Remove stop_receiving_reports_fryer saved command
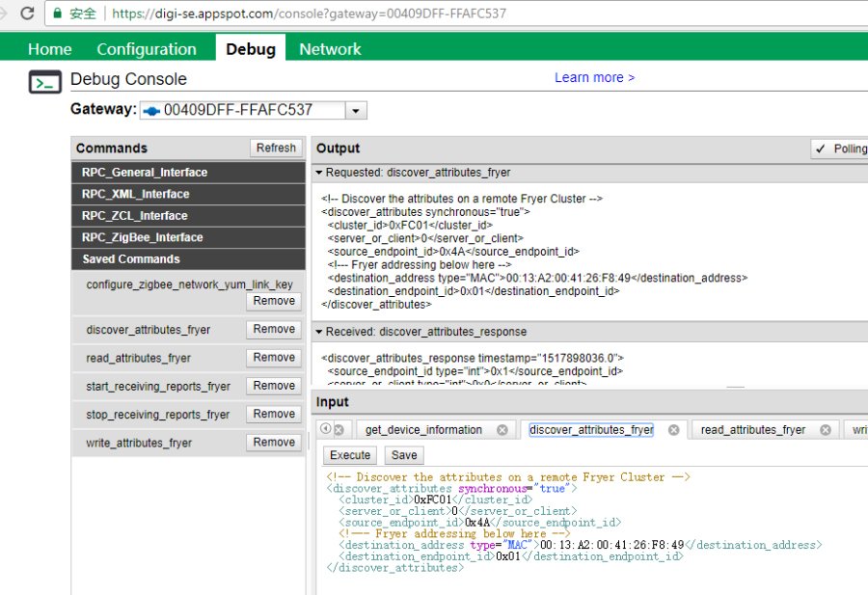 (x=274, y=414)
